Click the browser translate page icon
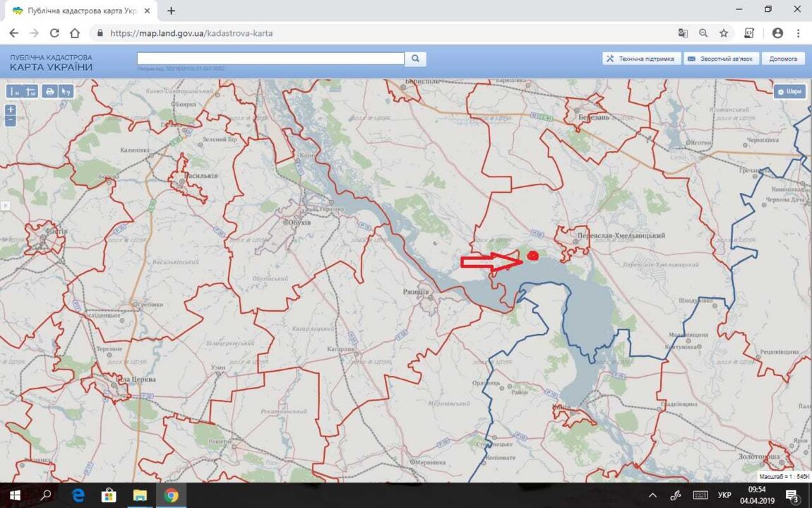This screenshot has width=812, height=508. 683,33
